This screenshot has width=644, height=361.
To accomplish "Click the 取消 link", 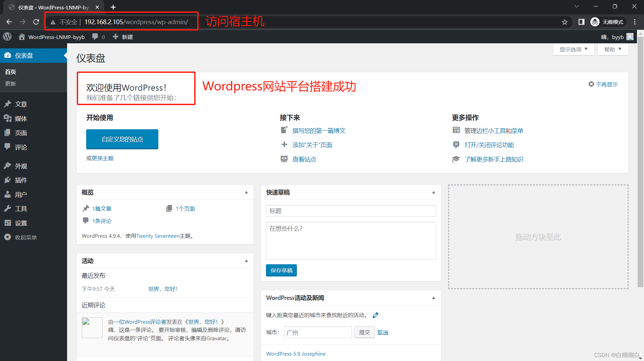I will (x=382, y=332).
